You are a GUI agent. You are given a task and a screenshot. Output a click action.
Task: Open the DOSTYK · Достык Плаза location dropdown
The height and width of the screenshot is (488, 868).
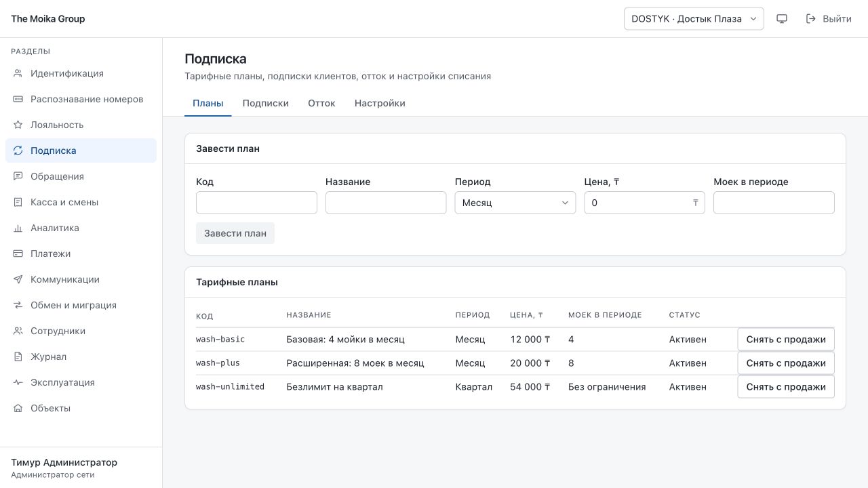click(694, 19)
